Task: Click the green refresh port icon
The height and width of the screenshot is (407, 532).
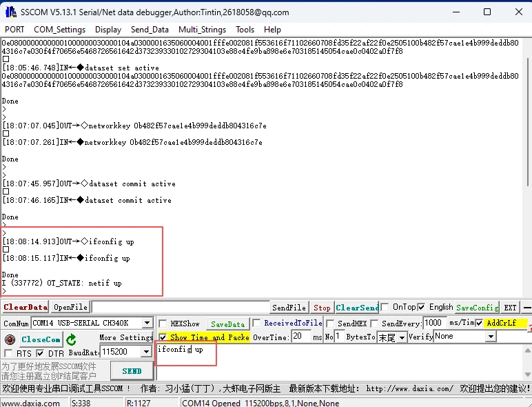Action: tap(71, 339)
